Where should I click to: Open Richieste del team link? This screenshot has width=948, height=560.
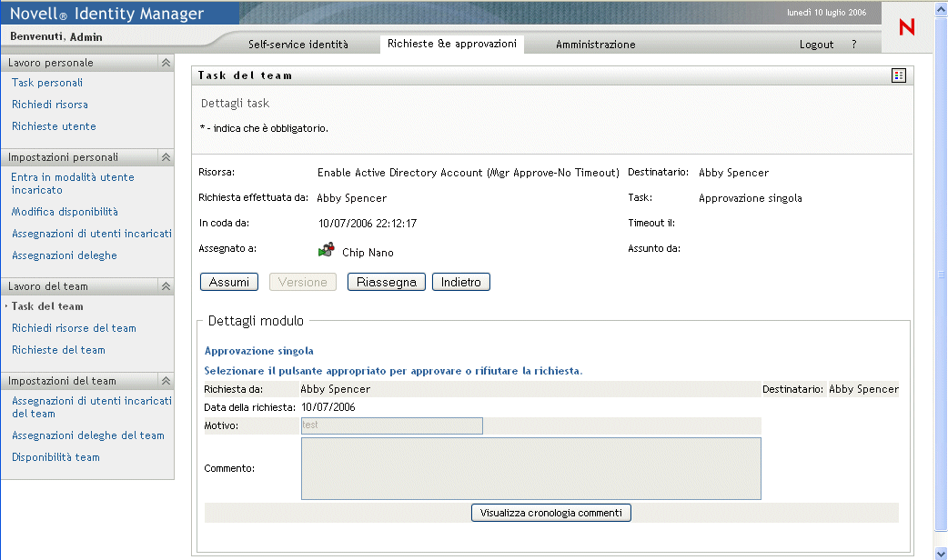[x=58, y=350]
